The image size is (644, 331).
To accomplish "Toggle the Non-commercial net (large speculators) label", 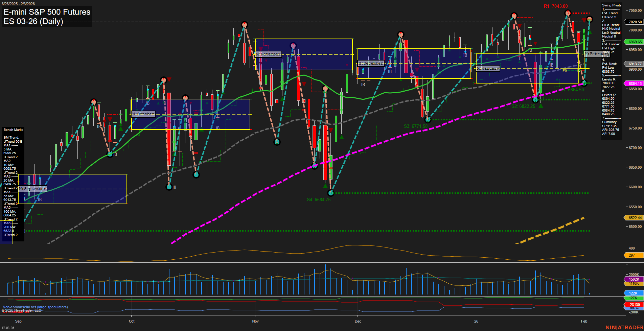I will click(35, 307).
